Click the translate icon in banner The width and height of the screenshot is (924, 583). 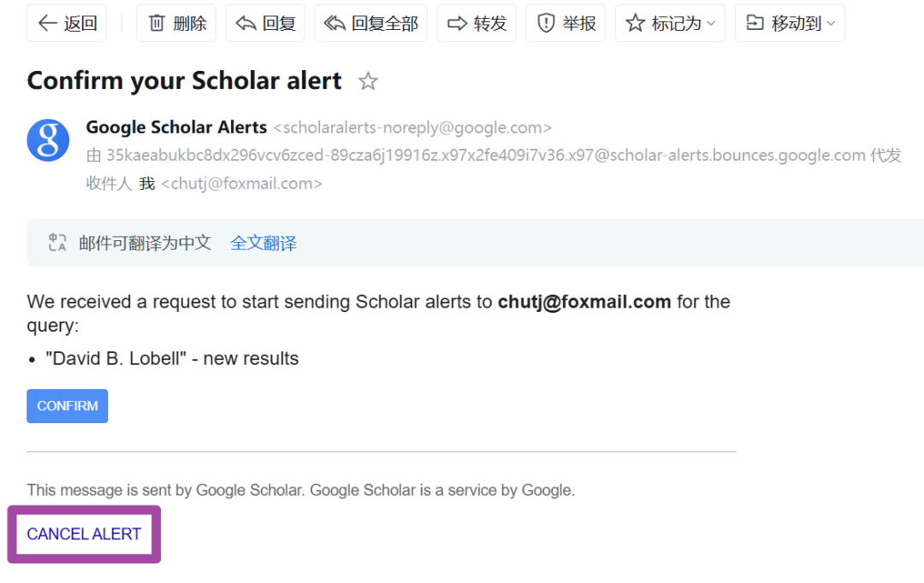pyautogui.click(x=57, y=243)
